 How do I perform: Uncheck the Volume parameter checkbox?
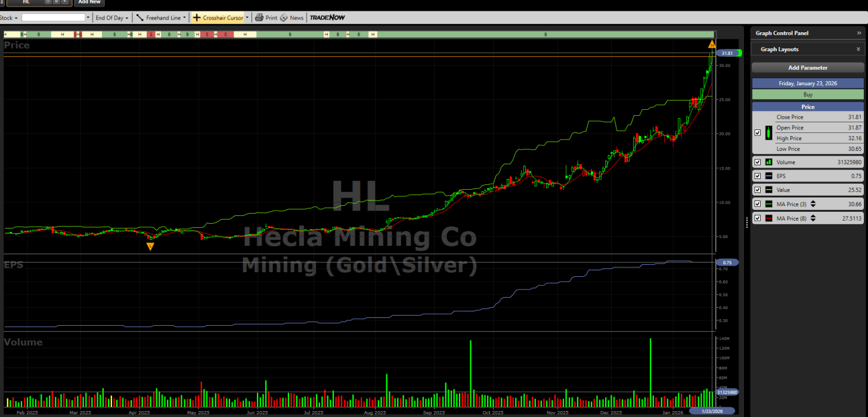[757, 162]
